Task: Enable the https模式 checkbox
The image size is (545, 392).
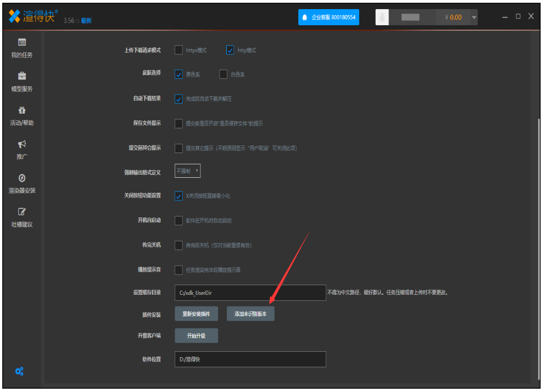Action: point(179,50)
